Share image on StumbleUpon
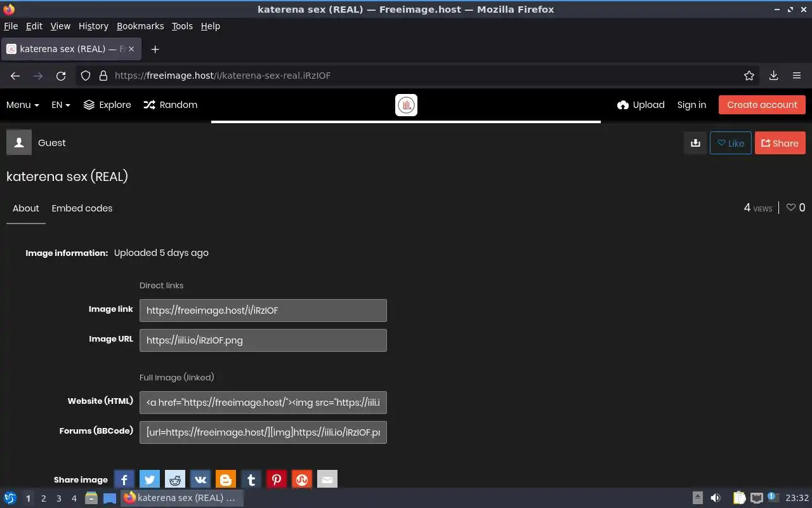 pos(302,480)
